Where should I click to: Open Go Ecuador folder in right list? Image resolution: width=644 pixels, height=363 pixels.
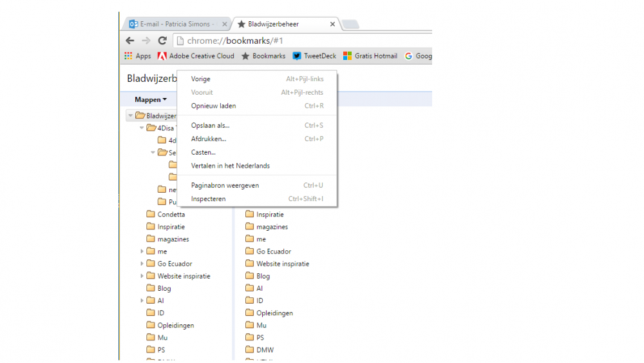(x=269, y=251)
